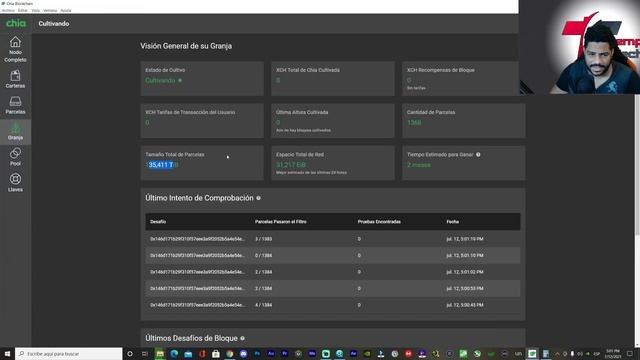
Task: Click the 0 / 1384 filter value
Action: pos(263,256)
